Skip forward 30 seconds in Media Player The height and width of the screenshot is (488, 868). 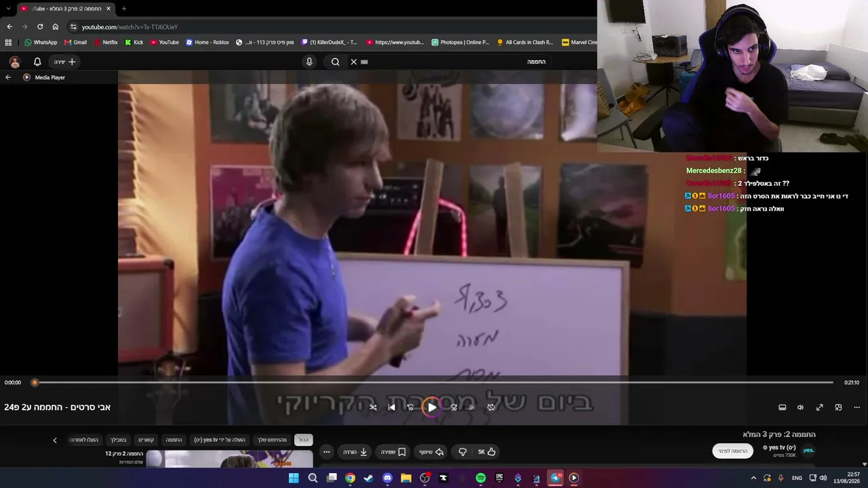coord(454,407)
